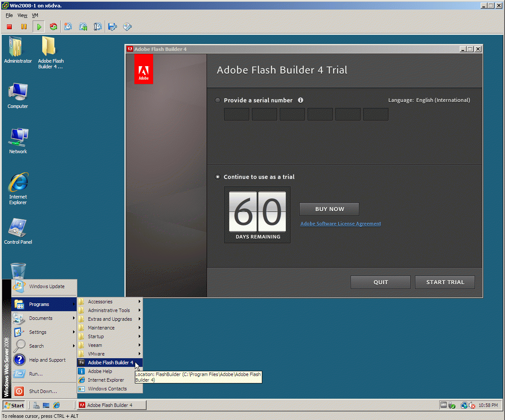Image resolution: width=505 pixels, height=420 pixels.
Task: Choose Shut Down... in the Start menu
Action: [x=44, y=391]
